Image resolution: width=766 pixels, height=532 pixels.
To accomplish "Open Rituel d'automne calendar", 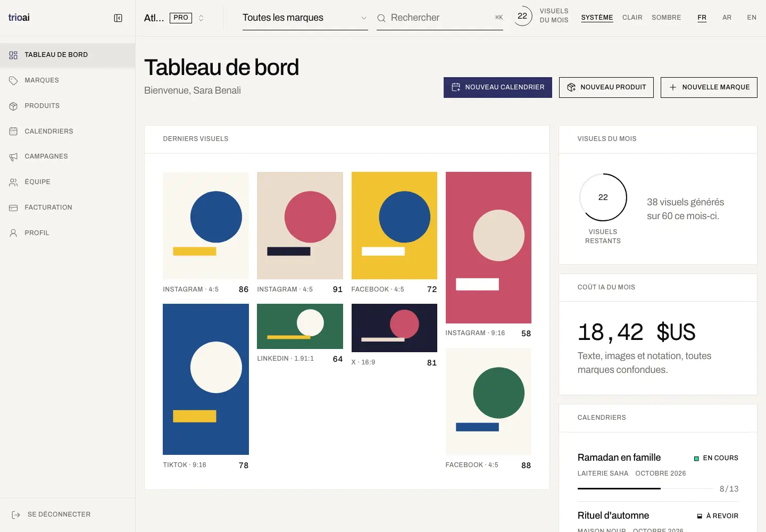I will tap(613, 516).
